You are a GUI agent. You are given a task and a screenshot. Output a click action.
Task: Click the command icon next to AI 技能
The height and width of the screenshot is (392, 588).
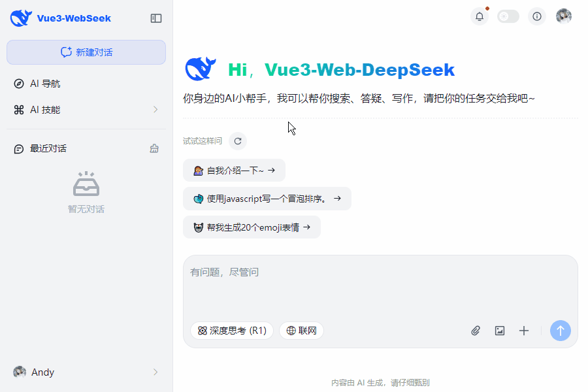19,110
